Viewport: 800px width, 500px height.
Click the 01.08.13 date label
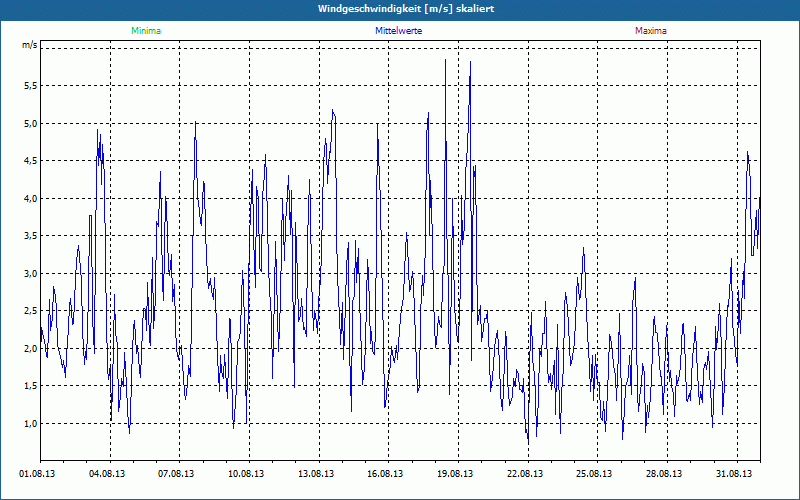37,474
